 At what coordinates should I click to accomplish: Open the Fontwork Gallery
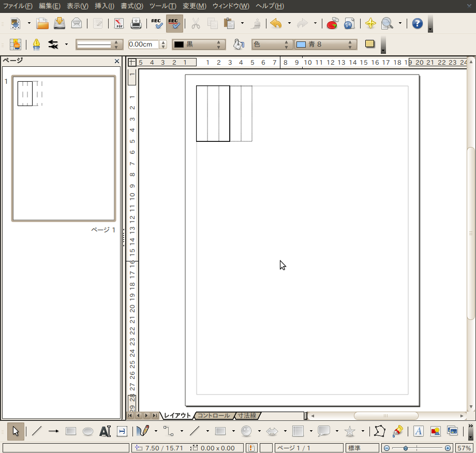coord(418,431)
